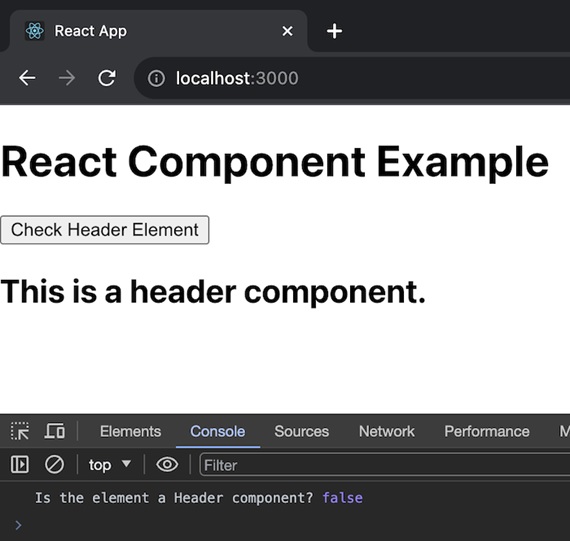Click the React favicon in the tab

(35, 31)
